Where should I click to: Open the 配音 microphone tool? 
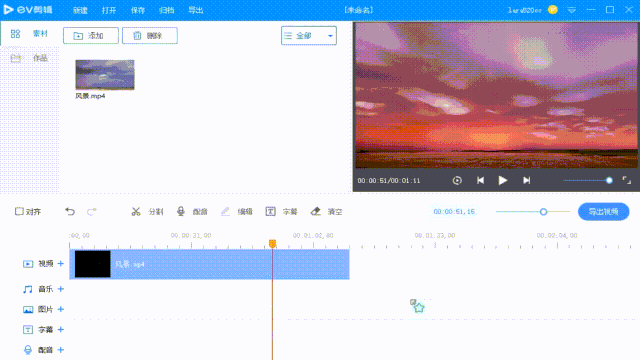click(192, 211)
